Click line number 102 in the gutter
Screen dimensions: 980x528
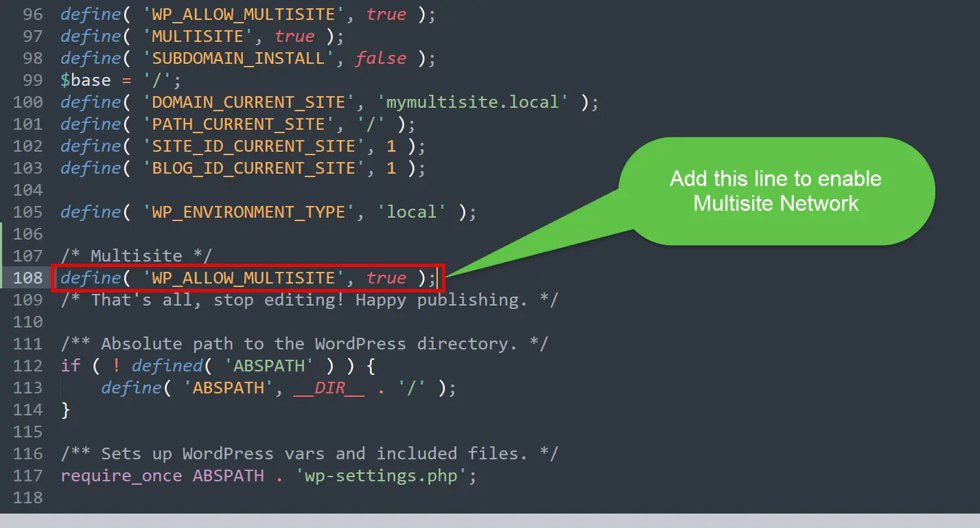(27, 146)
